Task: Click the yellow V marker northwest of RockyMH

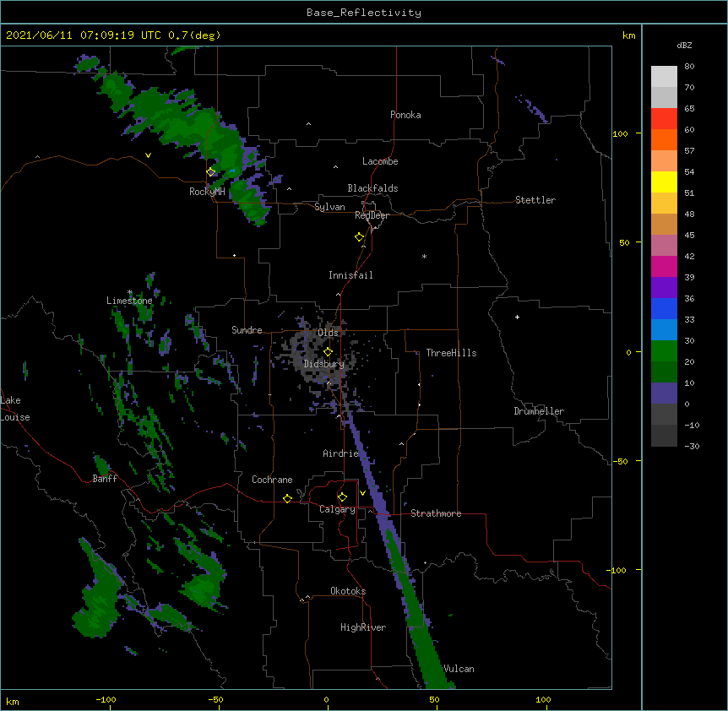Action: [148, 155]
